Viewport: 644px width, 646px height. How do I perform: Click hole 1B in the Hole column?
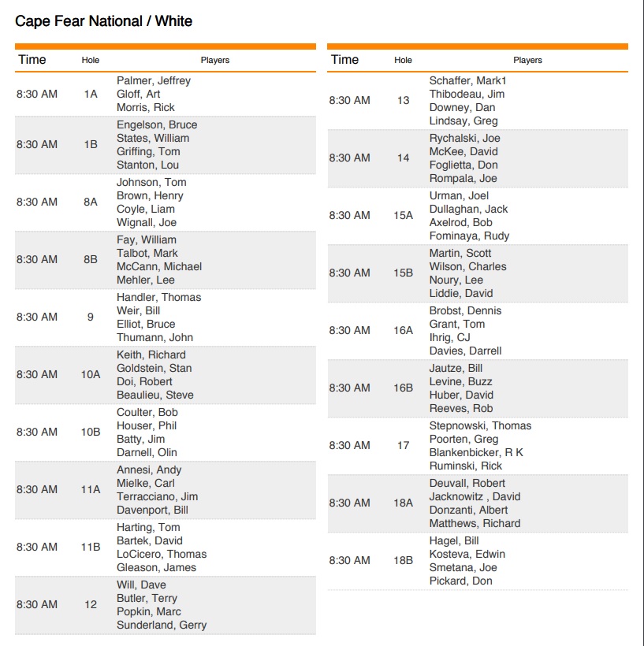[x=91, y=145]
